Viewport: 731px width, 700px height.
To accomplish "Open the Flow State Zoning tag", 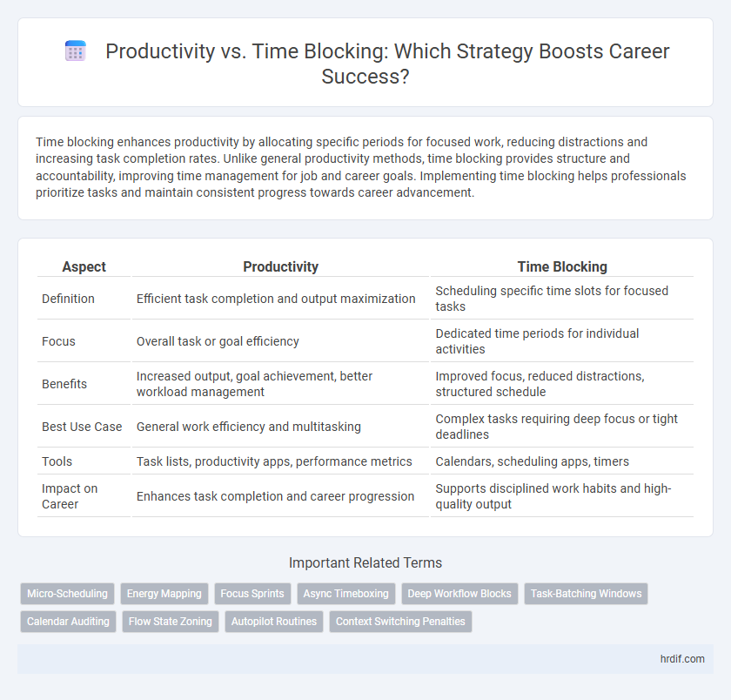I will (x=171, y=621).
